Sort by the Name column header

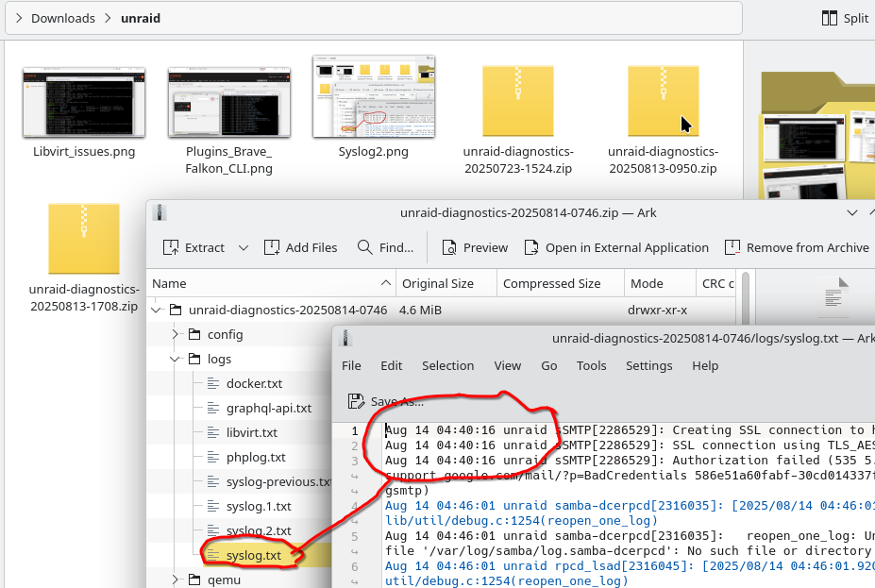[x=271, y=283]
